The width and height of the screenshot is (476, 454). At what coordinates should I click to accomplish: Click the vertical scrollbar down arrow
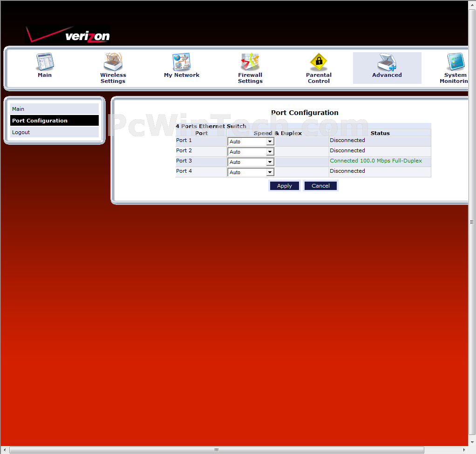click(x=472, y=442)
